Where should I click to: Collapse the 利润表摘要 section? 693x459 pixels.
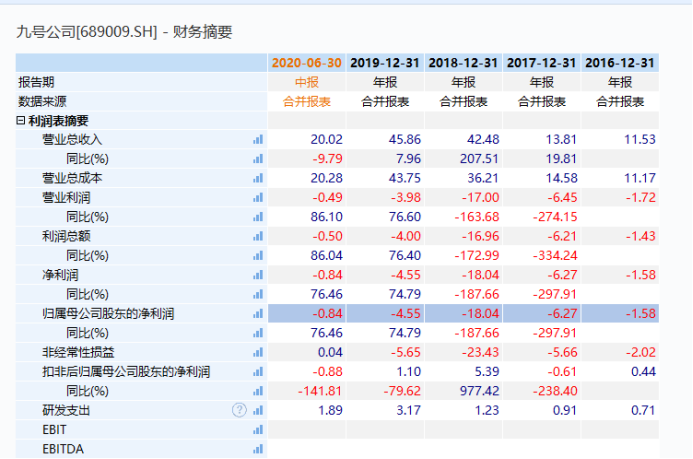click(20, 120)
